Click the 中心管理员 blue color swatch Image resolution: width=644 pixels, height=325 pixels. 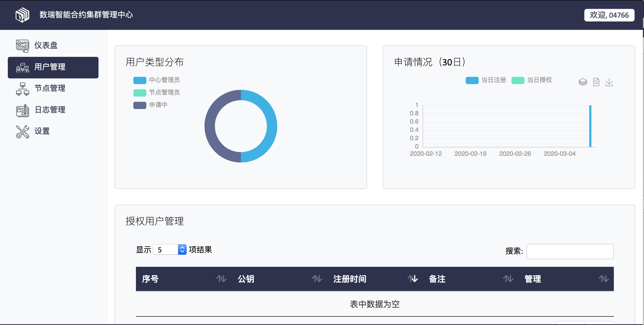click(x=140, y=80)
